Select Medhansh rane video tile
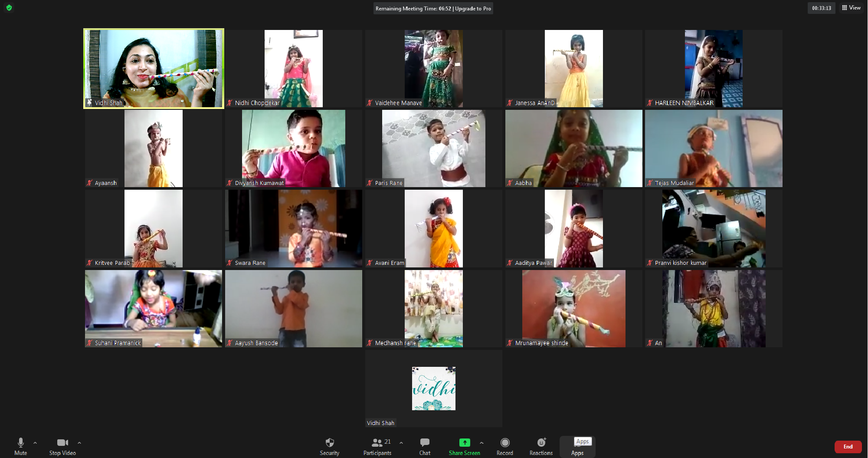868x458 pixels. pyautogui.click(x=433, y=309)
